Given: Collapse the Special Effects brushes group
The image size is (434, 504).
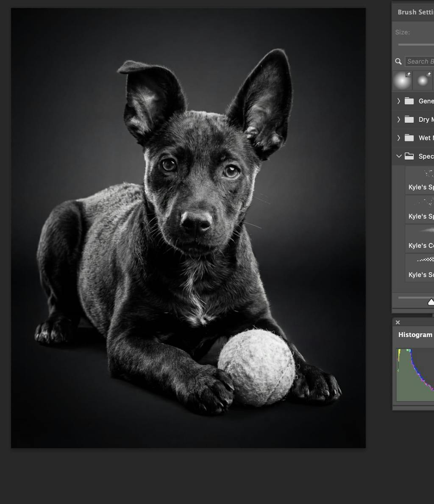Looking at the screenshot, I should click(x=398, y=156).
